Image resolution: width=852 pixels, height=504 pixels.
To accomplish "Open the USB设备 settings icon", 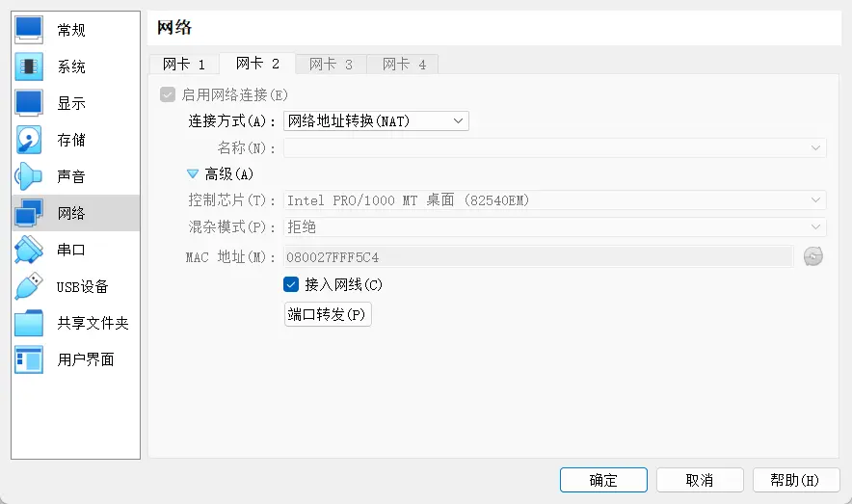I will pyautogui.click(x=29, y=286).
